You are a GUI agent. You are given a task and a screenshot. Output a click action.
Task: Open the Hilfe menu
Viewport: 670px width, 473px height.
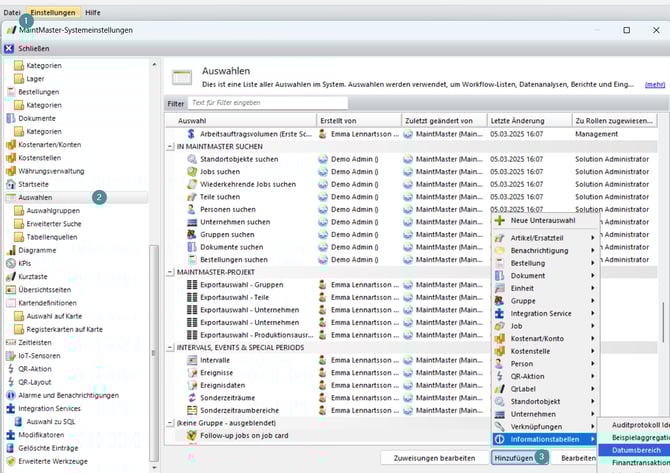[x=92, y=12]
